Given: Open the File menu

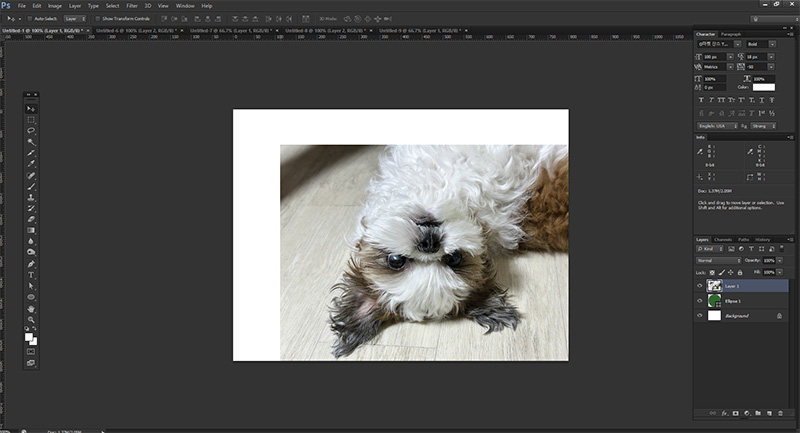Looking at the screenshot, I should coord(22,6).
